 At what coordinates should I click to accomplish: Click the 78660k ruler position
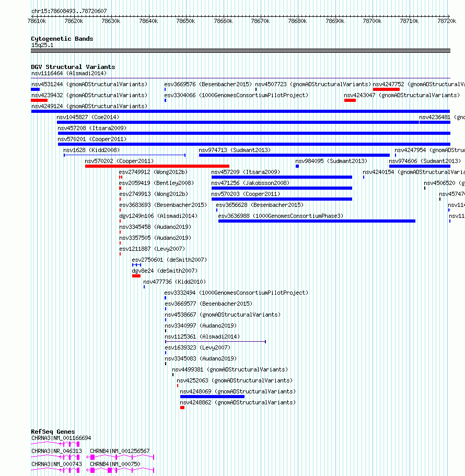(x=223, y=21)
